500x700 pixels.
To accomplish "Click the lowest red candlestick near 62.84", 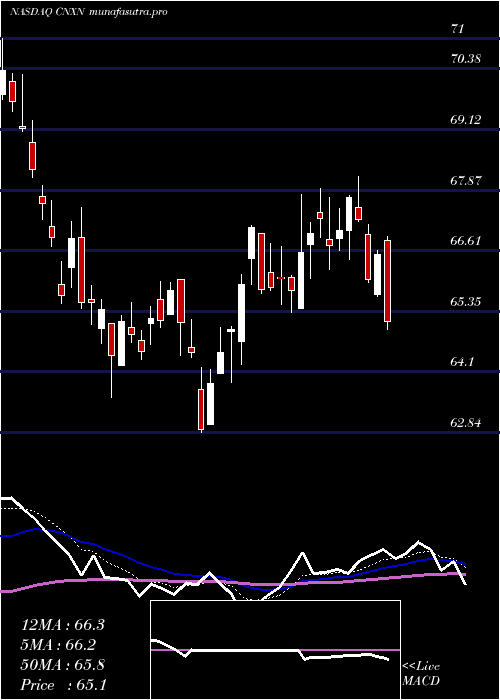I will (201, 409).
